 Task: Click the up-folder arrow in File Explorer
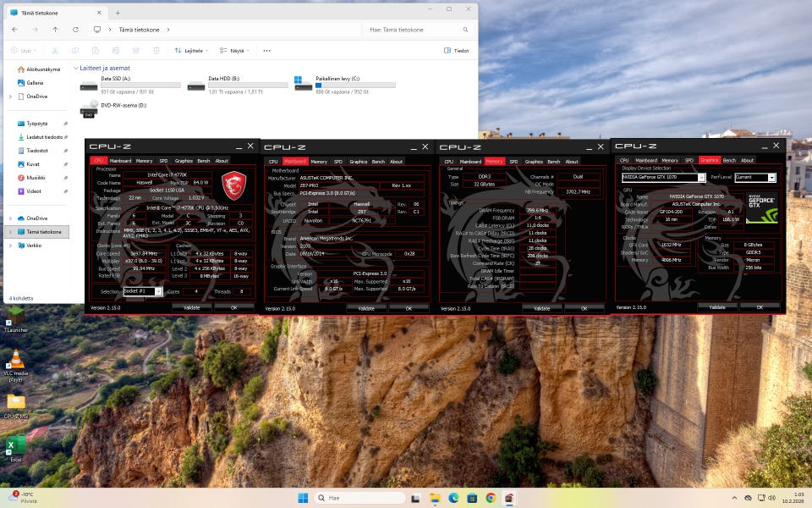point(56,30)
